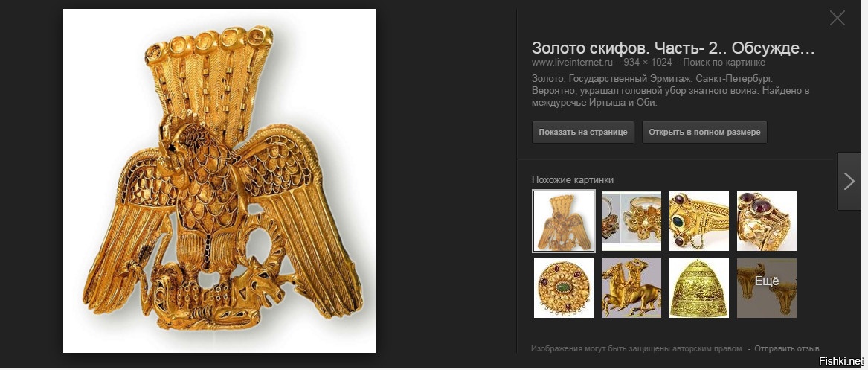Select the round gold medallion thumbnail
This screenshot has height=370, width=868.
point(564,288)
